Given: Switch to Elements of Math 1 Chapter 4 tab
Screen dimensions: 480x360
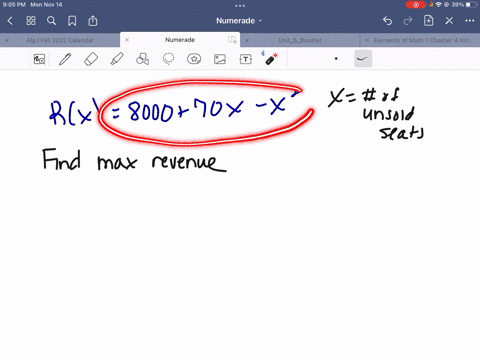Looking at the screenshot, I should 424,40.
